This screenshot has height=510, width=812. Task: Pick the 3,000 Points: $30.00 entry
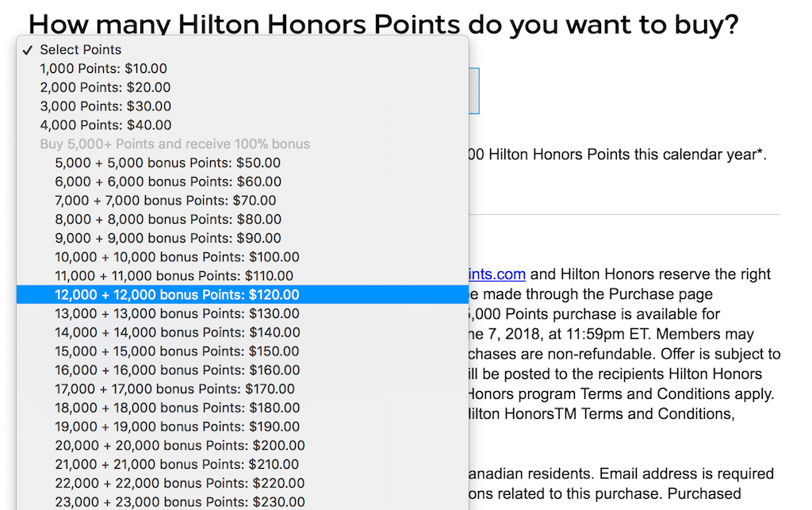click(105, 106)
